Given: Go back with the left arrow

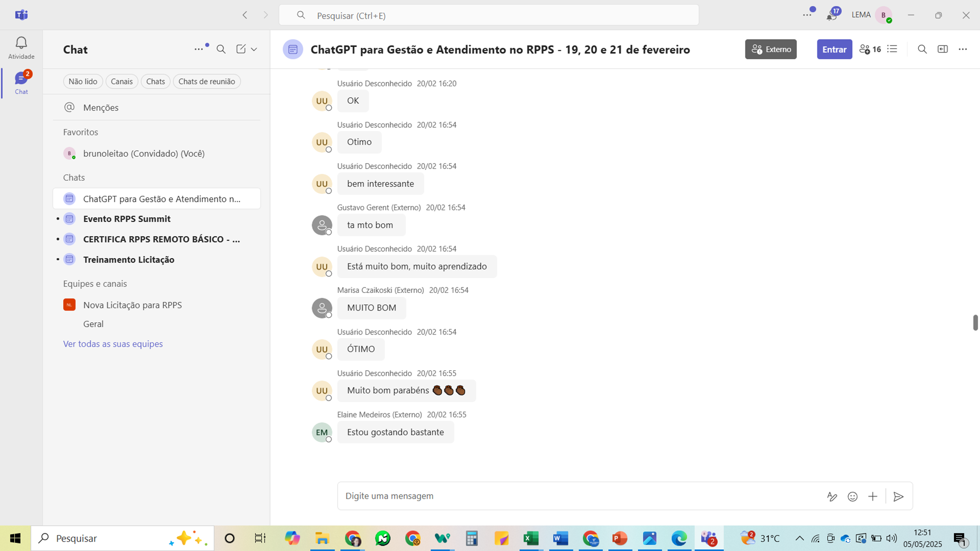Looking at the screenshot, I should point(245,15).
